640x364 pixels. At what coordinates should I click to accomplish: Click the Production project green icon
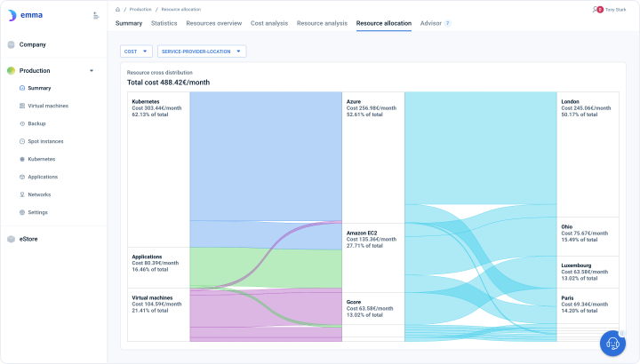pos(11,70)
